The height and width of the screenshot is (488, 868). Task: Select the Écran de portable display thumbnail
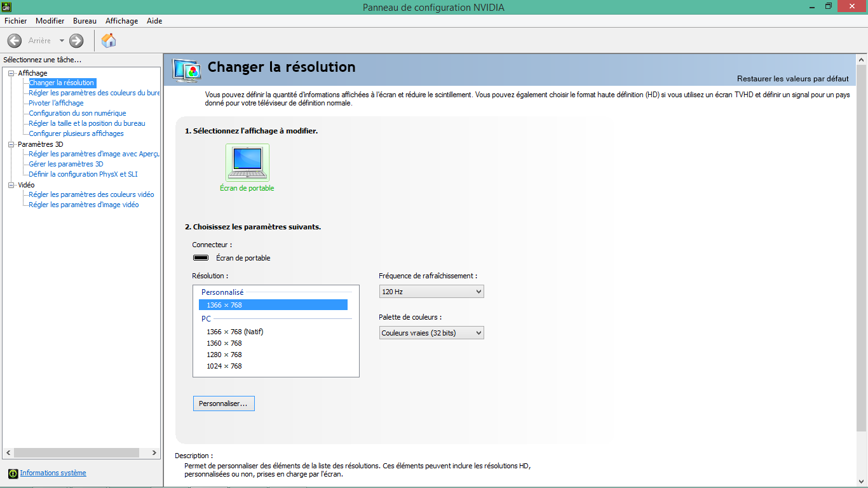click(x=247, y=163)
